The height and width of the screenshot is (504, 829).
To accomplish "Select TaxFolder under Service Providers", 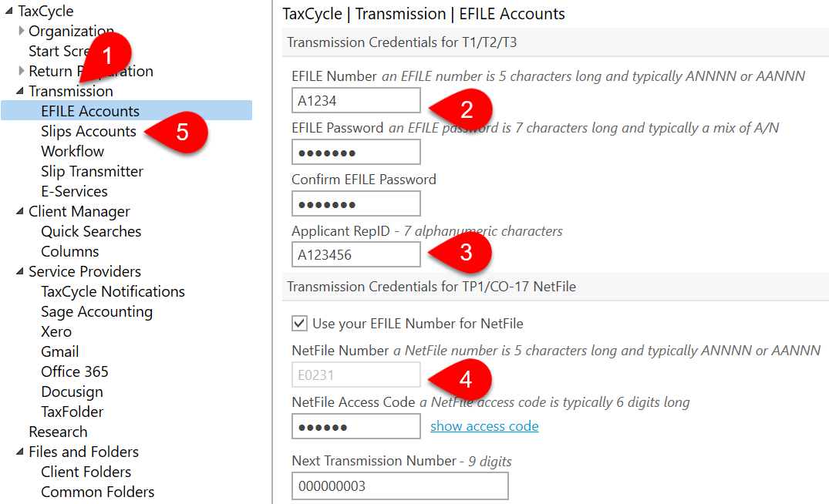I will click(74, 411).
